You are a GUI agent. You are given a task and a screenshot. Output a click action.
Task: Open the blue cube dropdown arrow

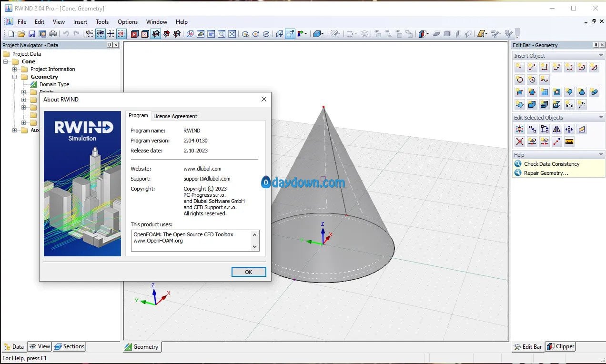pos(323,34)
